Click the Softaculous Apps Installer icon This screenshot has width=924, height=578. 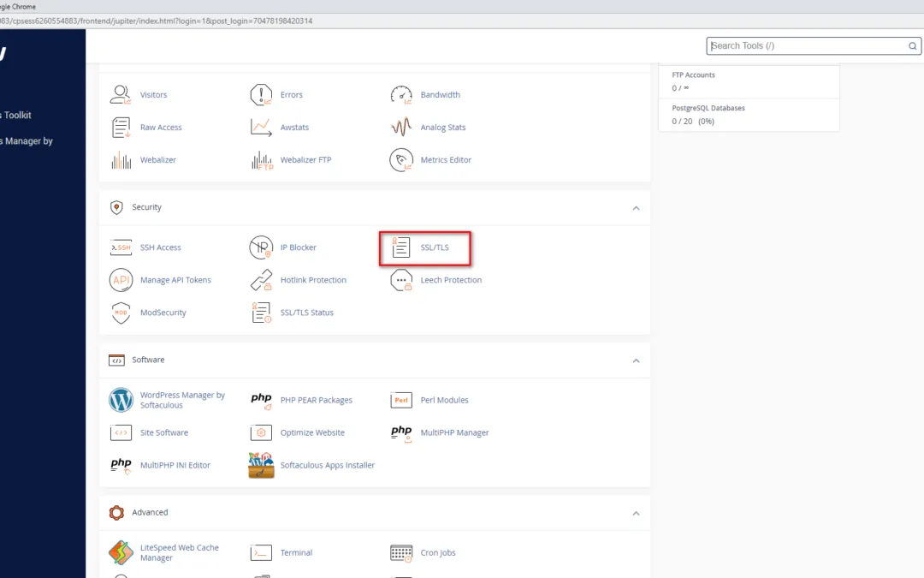point(261,465)
